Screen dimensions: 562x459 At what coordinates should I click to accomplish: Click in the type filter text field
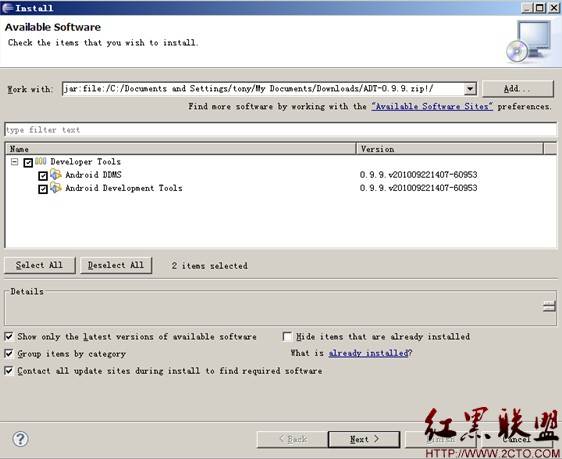(x=281, y=130)
